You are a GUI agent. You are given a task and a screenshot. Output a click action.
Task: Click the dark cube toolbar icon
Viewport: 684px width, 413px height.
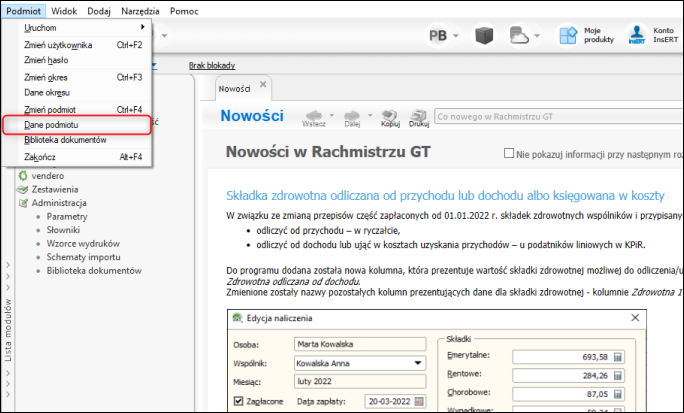484,35
